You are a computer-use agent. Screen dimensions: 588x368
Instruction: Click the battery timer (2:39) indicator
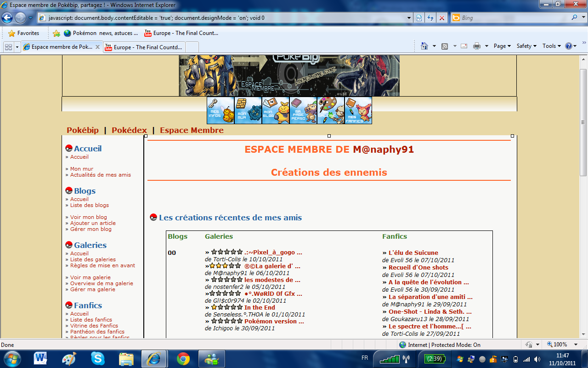click(x=434, y=358)
